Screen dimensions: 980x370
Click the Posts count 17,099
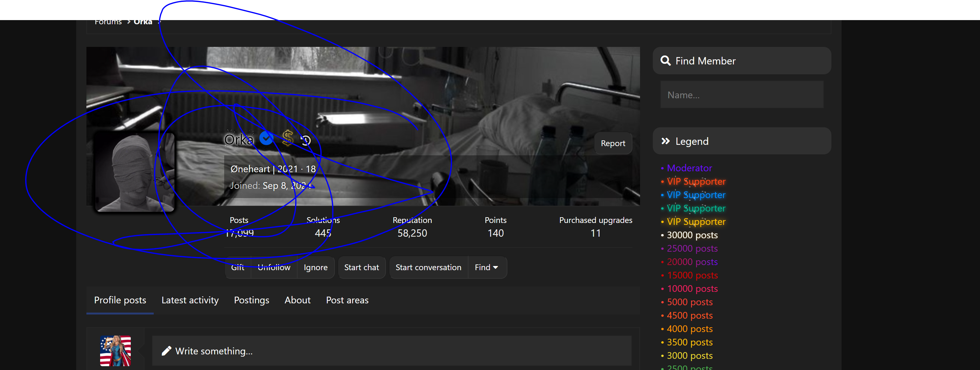pyautogui.click(x=239, y=233)
